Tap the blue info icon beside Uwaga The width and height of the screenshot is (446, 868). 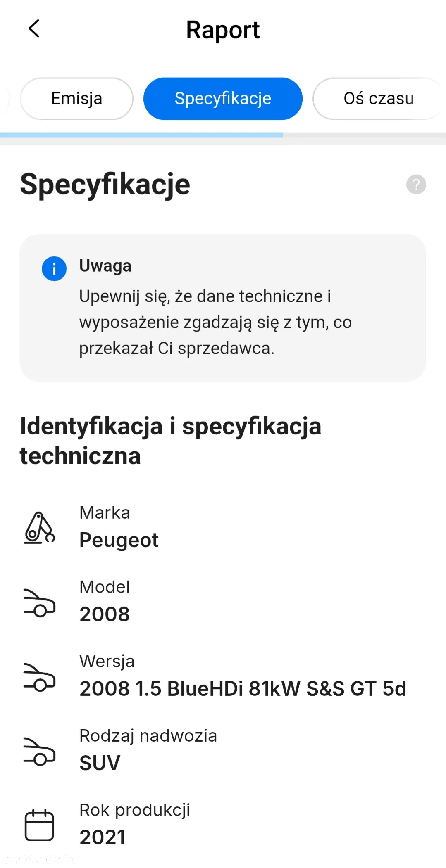tap(54, 269)
